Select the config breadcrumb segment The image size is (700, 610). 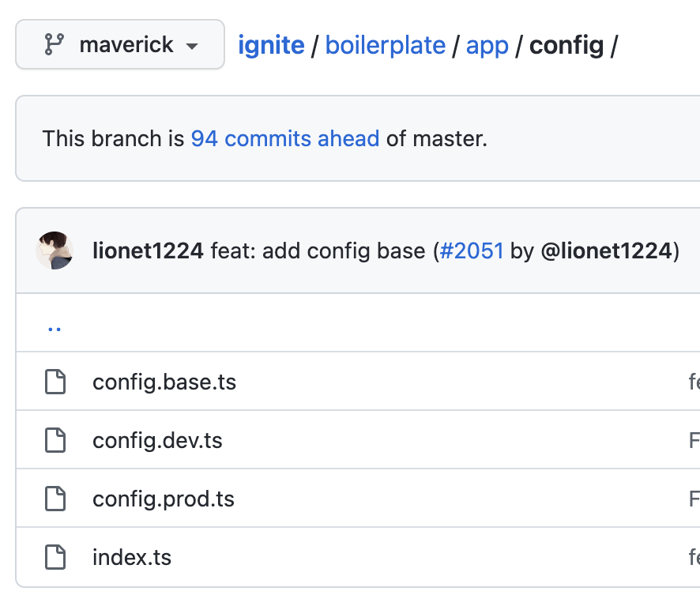coord(567,45)
